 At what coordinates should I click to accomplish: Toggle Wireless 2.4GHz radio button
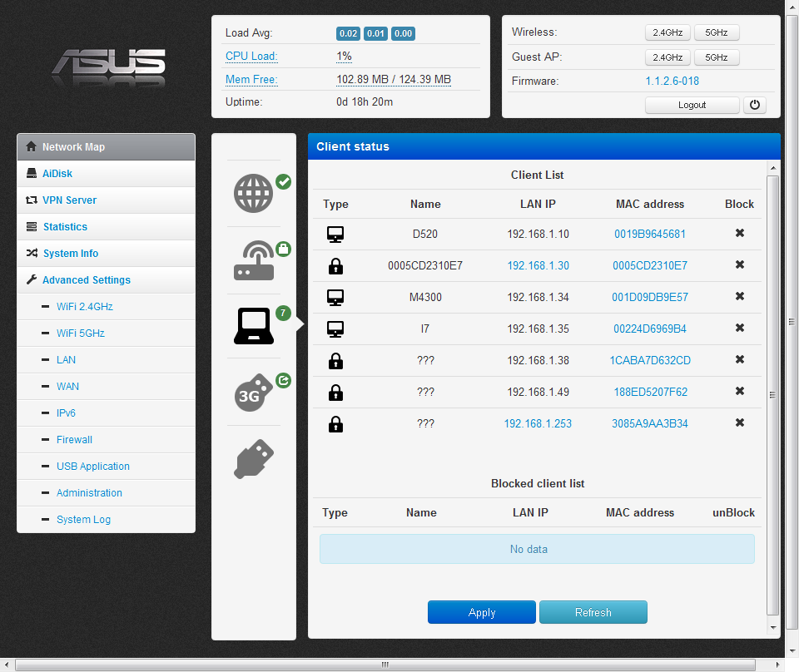click(667, 33)
